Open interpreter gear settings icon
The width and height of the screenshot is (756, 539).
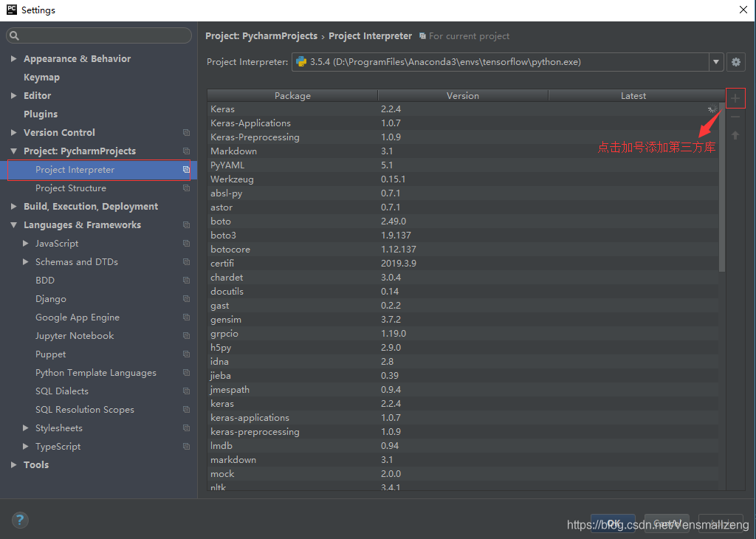click(x=736, y=62)
